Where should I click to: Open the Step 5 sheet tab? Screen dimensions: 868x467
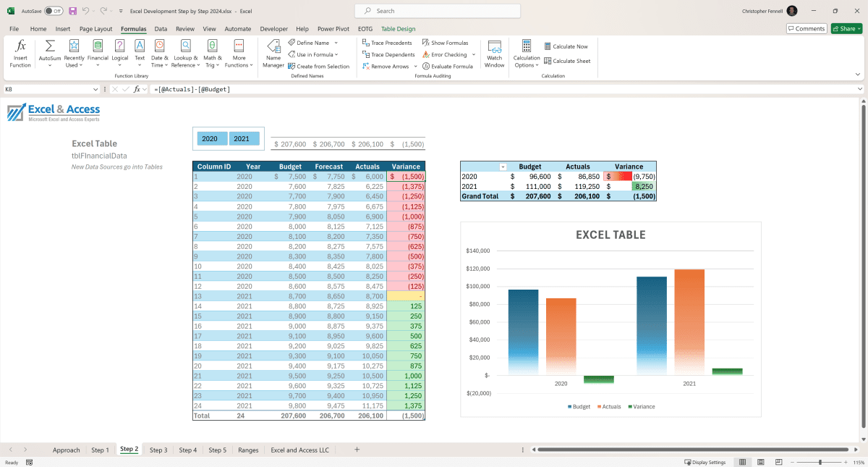coord(217,449)
